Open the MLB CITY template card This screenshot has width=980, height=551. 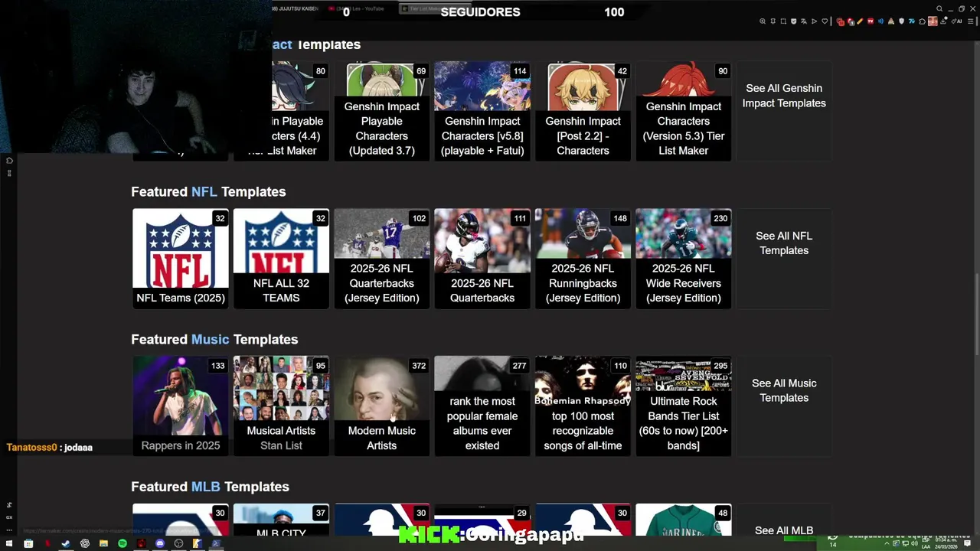[x=281, y=521]
